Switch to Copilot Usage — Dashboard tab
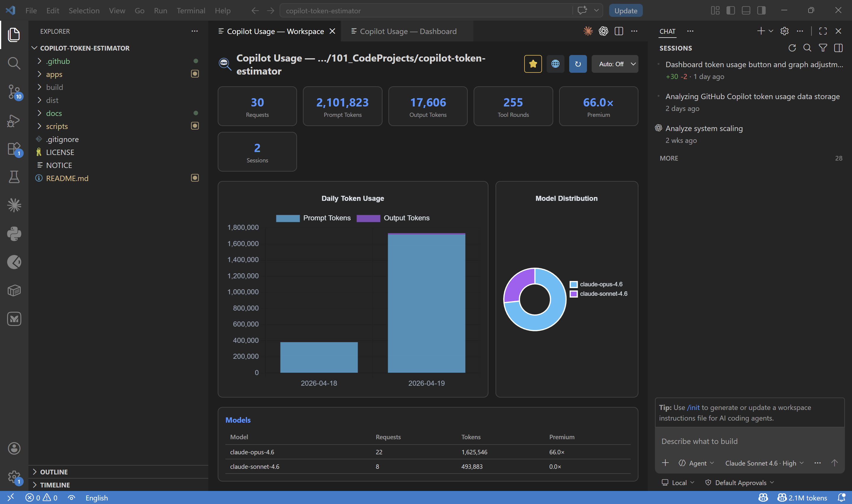Viewport: 852px width, 504px height. pyautogui.click(x=407, y=31)
